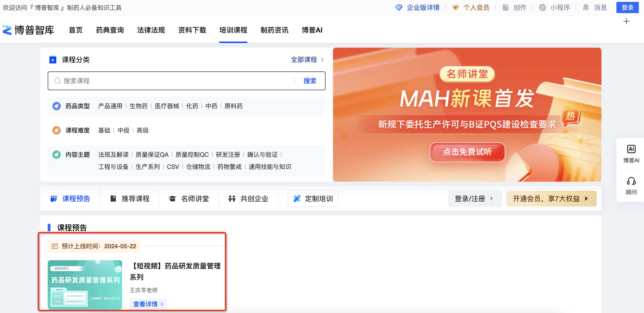Click the 药品类型 tag icon
The height and width of the screenshot is (313, 644).
coord(57,106)
